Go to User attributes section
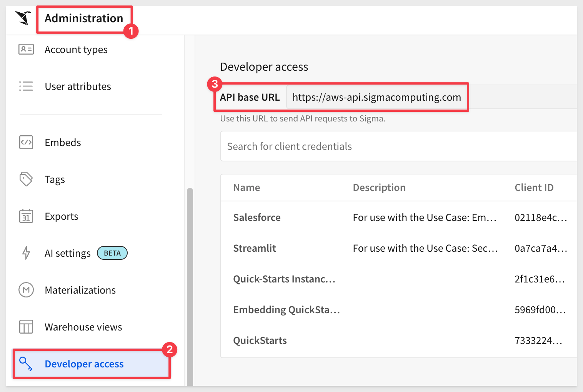Viewport: 583px width, 392px height. (x=78, y=86)
